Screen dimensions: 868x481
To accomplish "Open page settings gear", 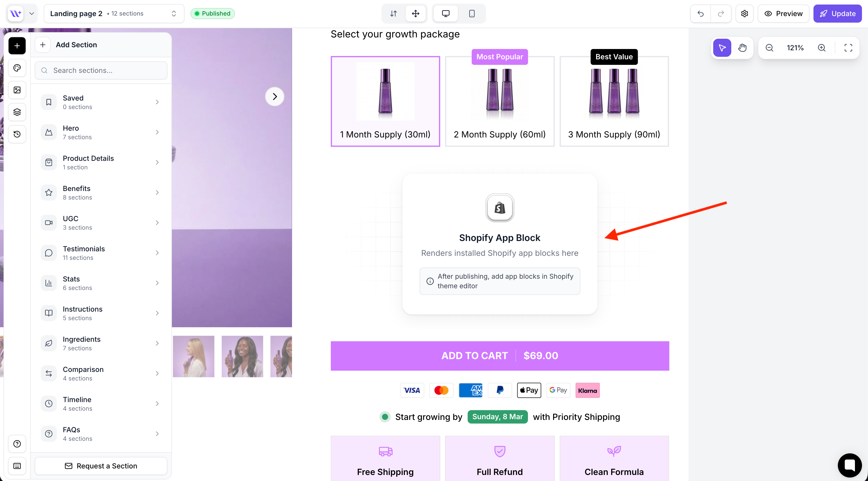I will pos(744,14).
